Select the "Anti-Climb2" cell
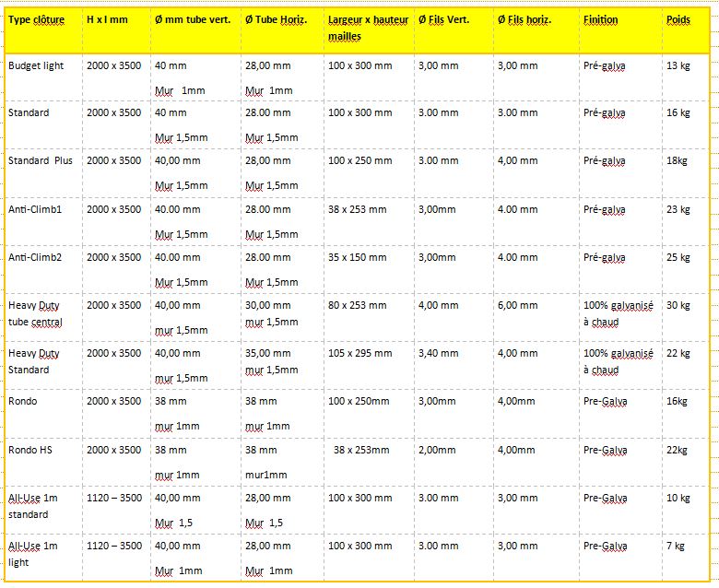The image size is (719, 588). point(34,257)
